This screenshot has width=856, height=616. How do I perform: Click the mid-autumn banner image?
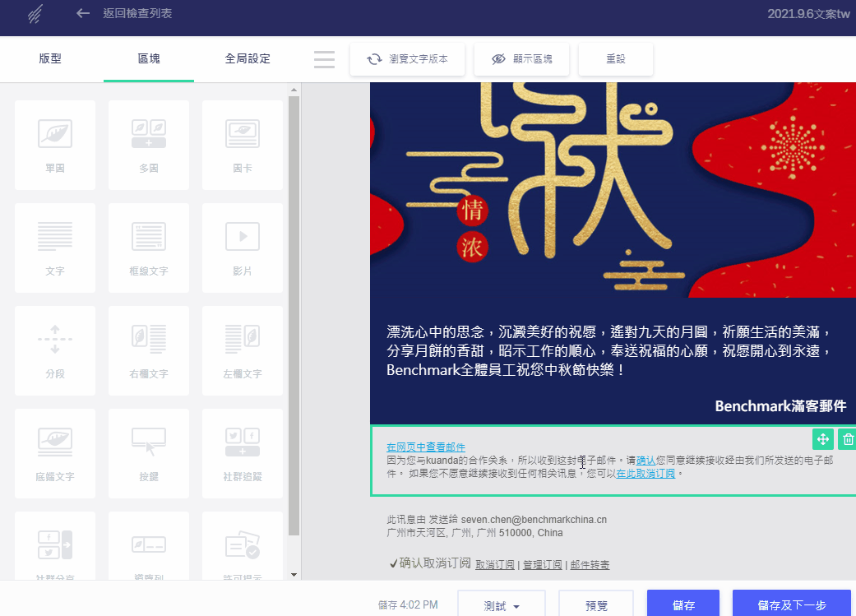[x=613, y=190]
